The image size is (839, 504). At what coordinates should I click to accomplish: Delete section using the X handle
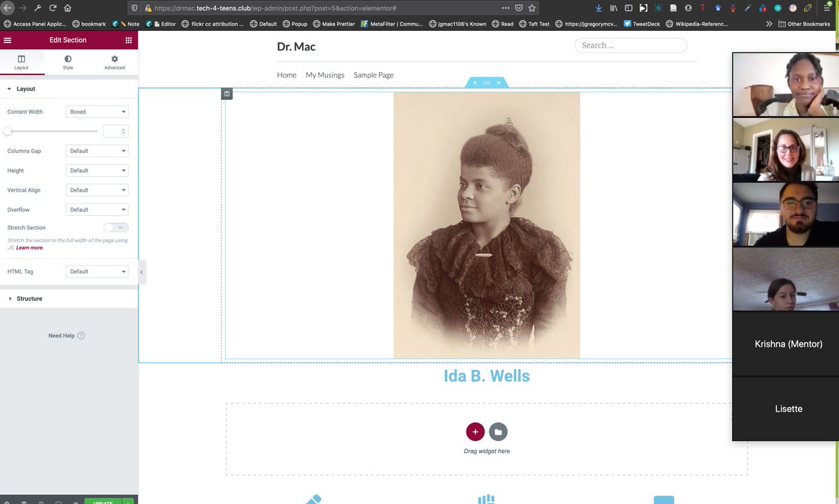[499, 82]
